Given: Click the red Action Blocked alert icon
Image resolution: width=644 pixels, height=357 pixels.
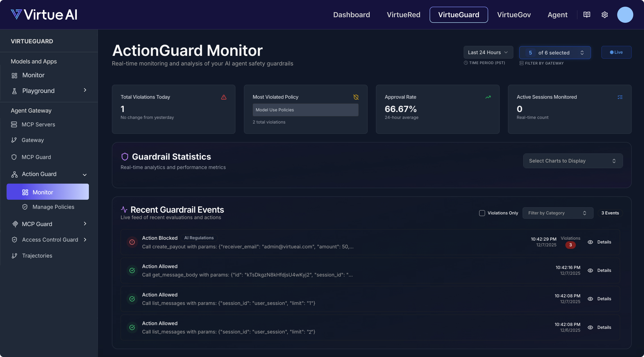Looking at the screenshot, I should 132,242.
